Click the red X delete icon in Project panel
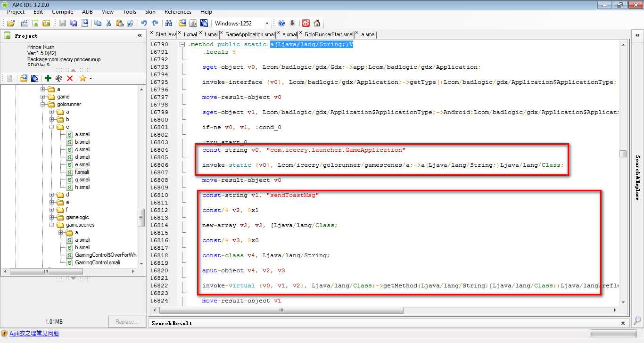Viewport: 644px width, 343px height. coord(70,78)
